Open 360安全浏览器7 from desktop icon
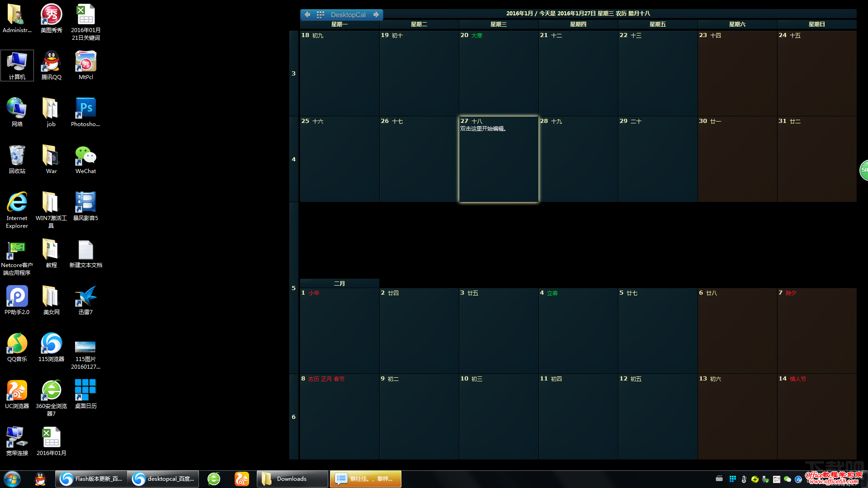Viewport: 868px width, 488px height. coord(51,392)
